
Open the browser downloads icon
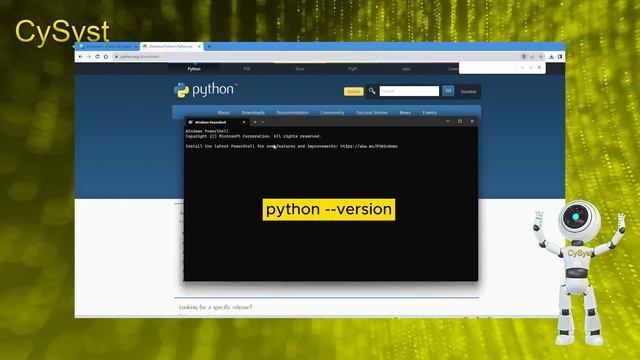pos(551,57)
